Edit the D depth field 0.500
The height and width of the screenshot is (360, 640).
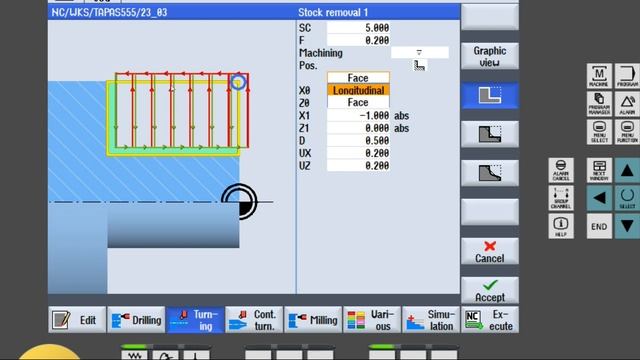click(358, 140)
